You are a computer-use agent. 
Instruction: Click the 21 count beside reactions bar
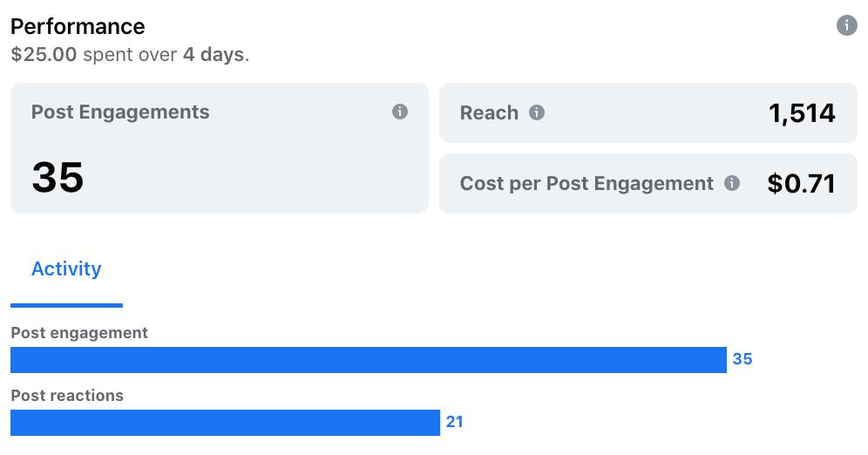(x=455, y=422)
